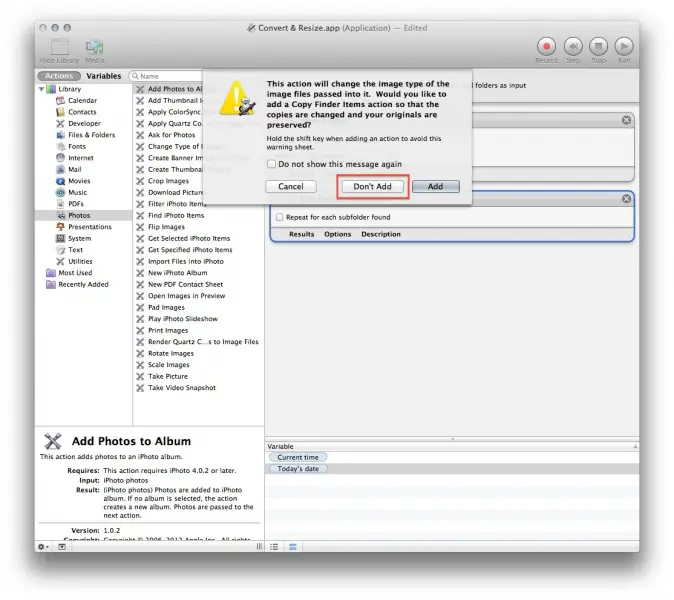The width and height of the screenshot is (674, 600).
Task: Select Take Video Snapshot action
Action: point(182,388)
